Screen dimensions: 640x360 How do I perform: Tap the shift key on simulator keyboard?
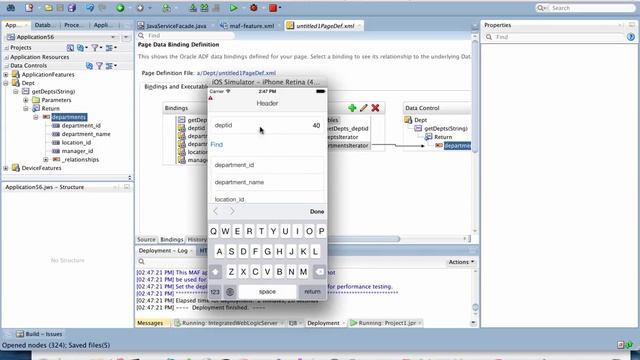[x=216, y=271]
